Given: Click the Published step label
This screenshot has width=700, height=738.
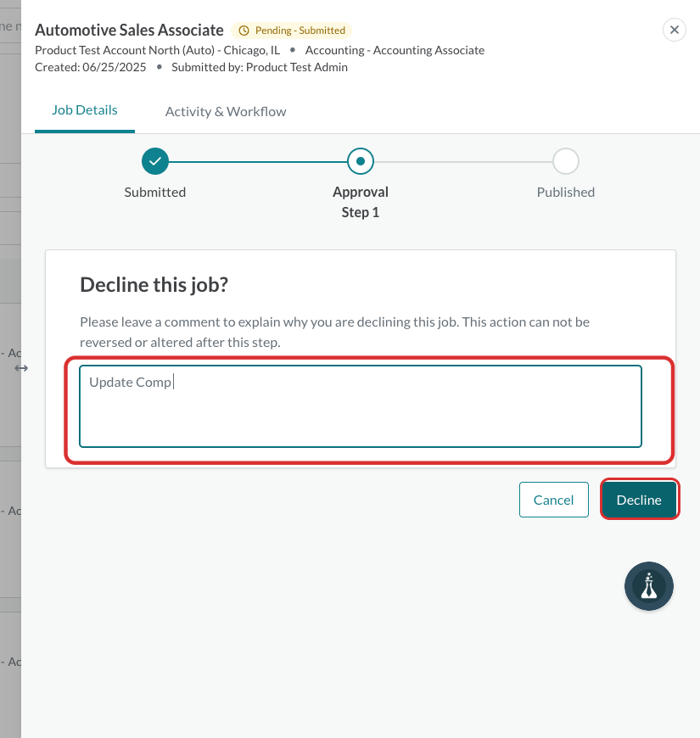Looking at the screenshot, I should coord(566,192).
